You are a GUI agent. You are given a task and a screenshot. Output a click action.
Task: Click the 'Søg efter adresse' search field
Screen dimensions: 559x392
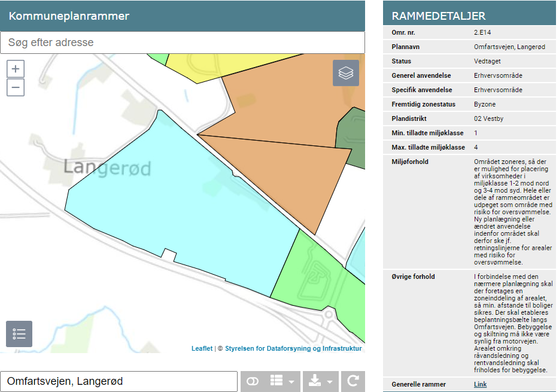[183, 42]
